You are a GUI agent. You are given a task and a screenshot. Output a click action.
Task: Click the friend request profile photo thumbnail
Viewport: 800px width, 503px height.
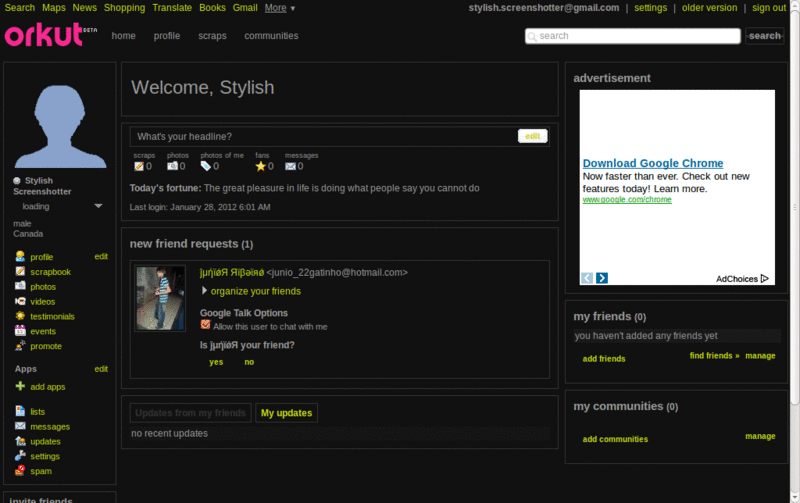point(160,298)
